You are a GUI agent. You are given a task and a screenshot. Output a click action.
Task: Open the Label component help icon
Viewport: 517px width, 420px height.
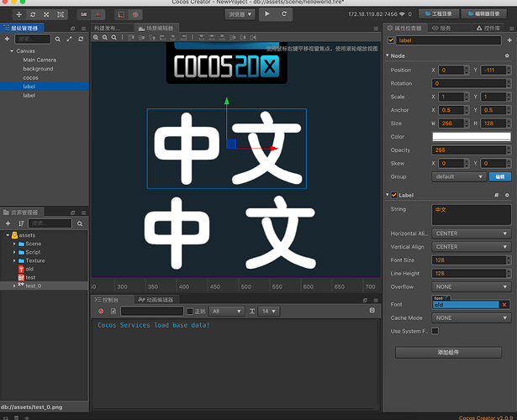[497, 196]
